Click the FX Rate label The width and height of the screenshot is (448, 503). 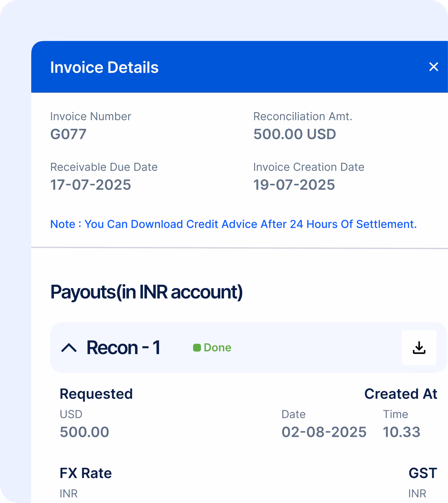click(x=86, y=473)
